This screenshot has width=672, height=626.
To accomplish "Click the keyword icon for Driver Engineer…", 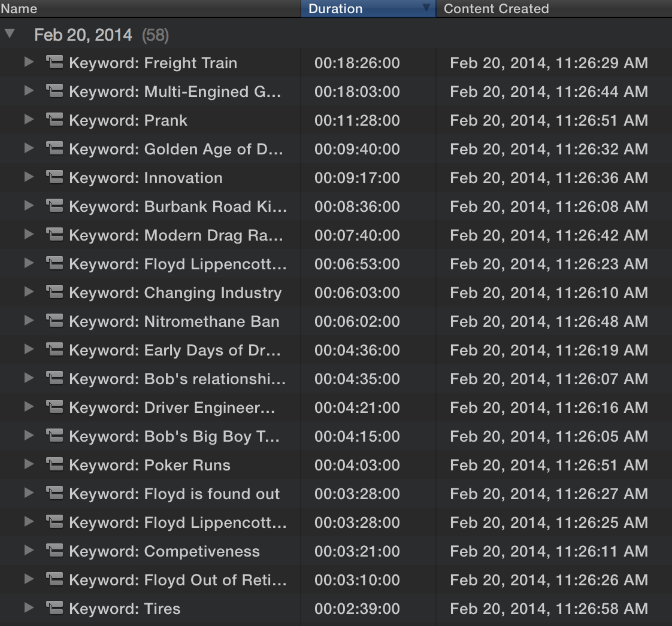I will coord(55,407).
